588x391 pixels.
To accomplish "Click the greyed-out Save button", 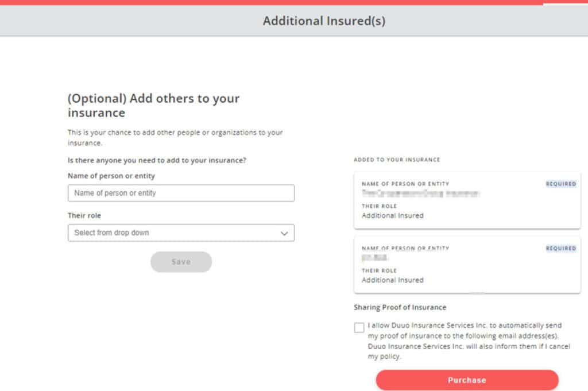I will 181,262.
